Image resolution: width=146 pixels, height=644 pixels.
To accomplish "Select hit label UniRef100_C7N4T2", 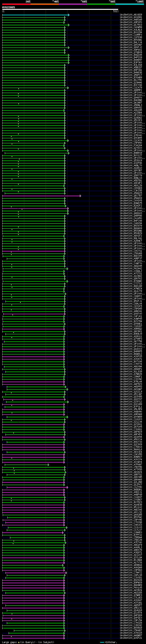I will pos(131,572).
